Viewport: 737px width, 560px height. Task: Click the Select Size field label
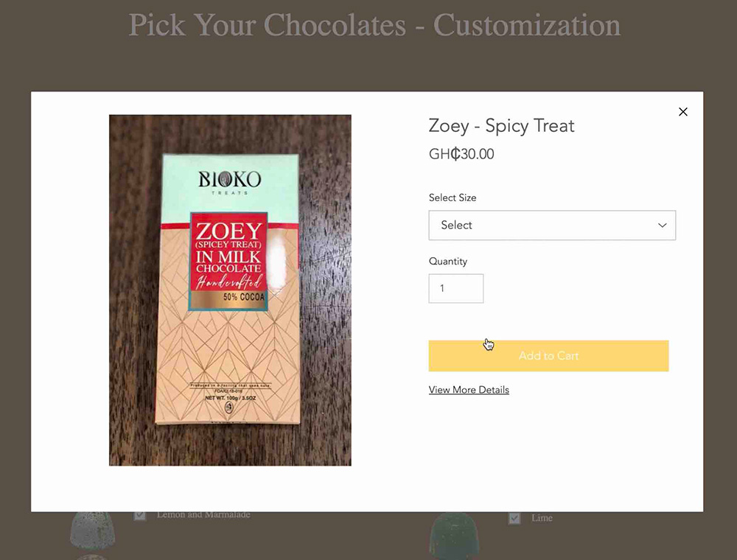click(453, 197)
